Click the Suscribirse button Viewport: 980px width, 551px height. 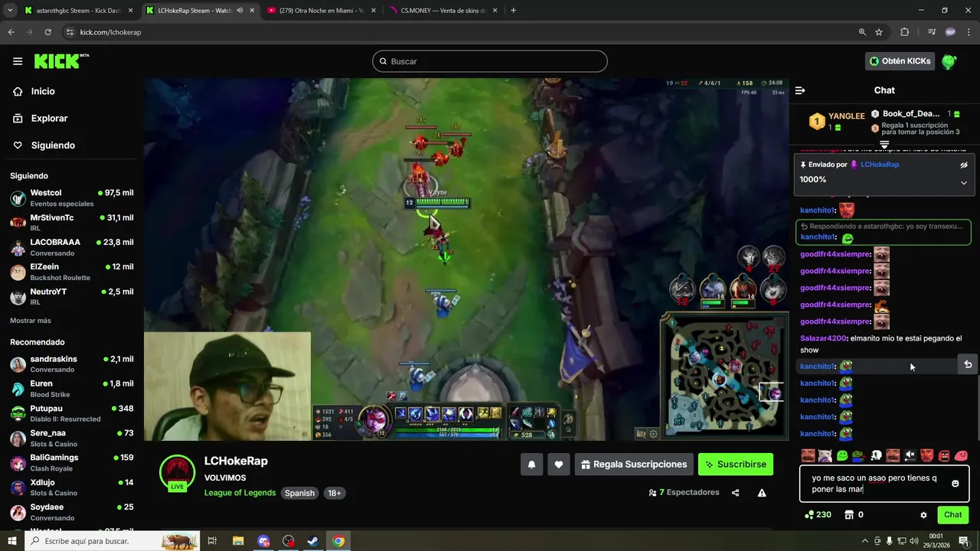pos(735,465)
